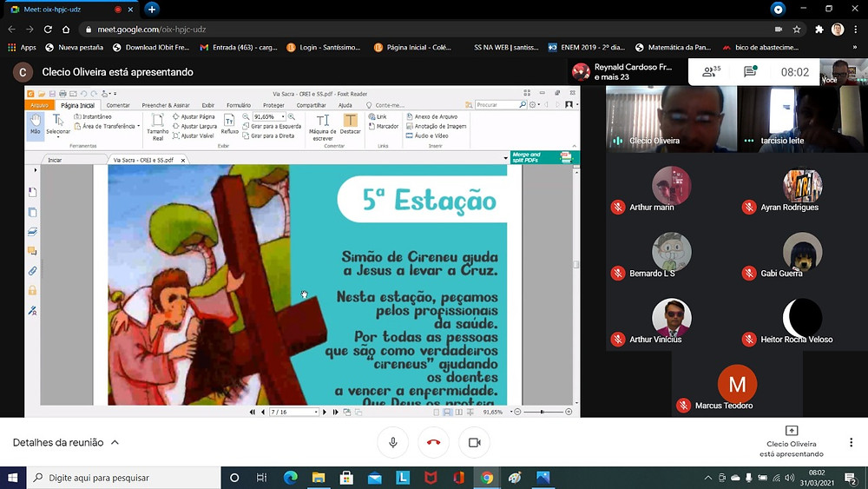Click Girar para a Direita rotate option
Viewport: 868px width, 489px height.
268,135
